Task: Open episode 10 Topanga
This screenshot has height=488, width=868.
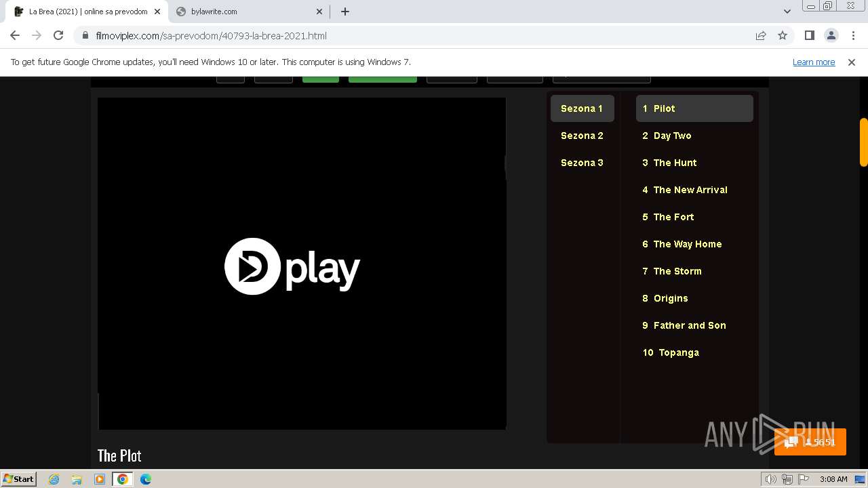Action: (x=694, y=352)
